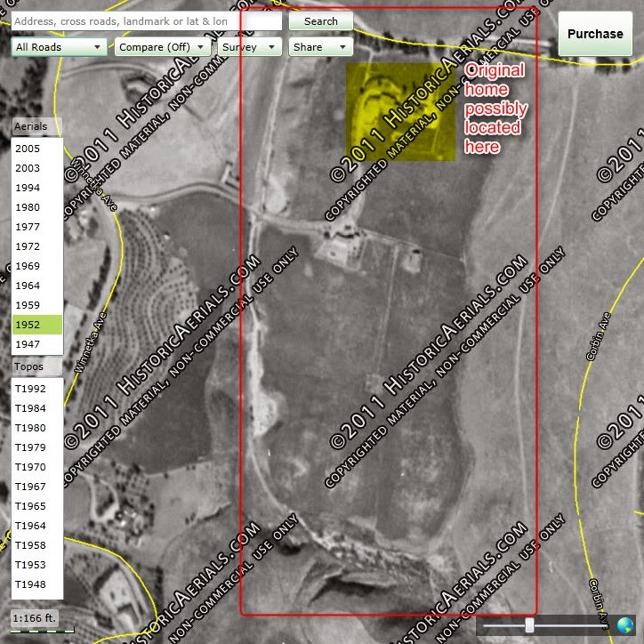Viewport: 644px width, 644px height.
Task: Select the 1994 aerial year
Action: click(37, 188)
